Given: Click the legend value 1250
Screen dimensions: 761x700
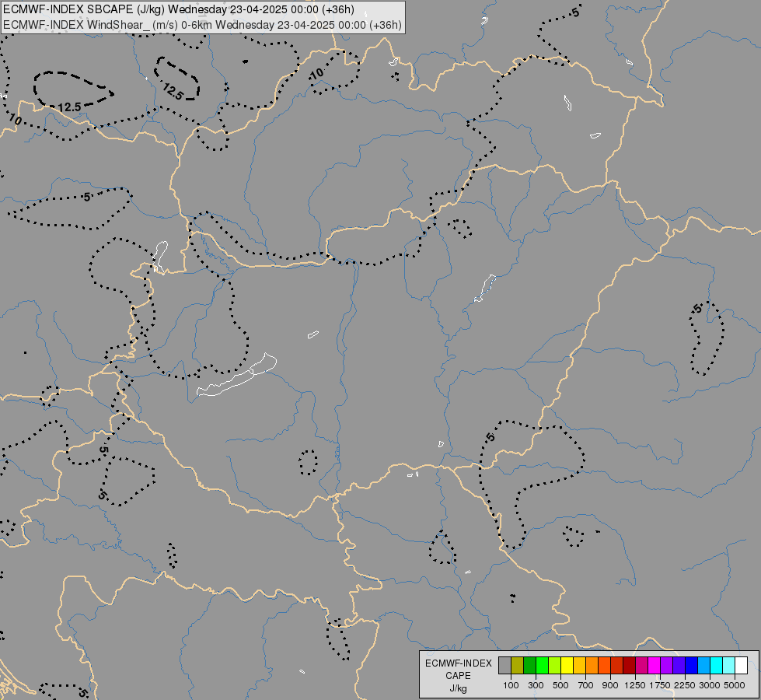Looking at the screenshot, I should [635, 685].
